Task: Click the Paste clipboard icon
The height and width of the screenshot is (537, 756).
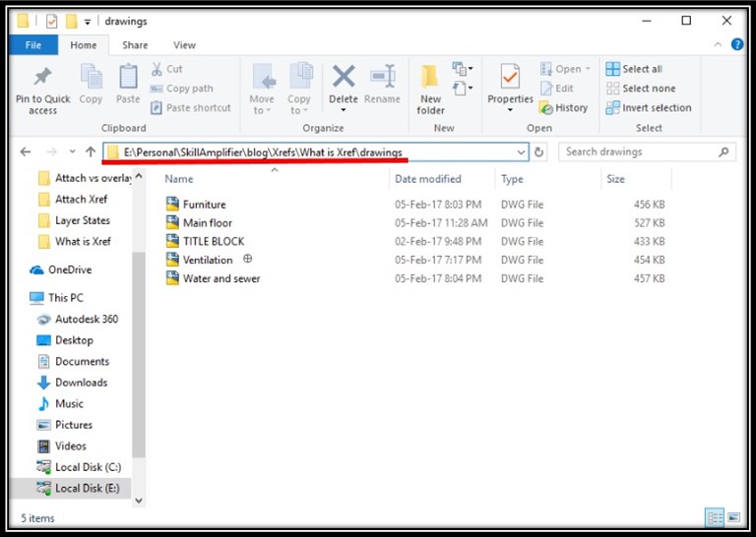Action: coord(128,77)
